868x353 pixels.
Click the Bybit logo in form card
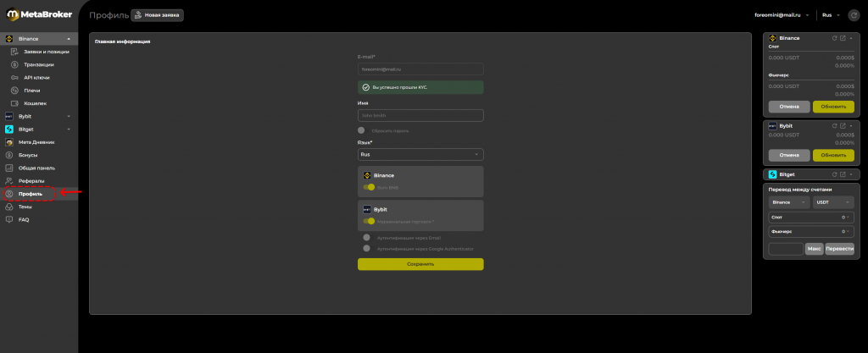click(367, 209)
